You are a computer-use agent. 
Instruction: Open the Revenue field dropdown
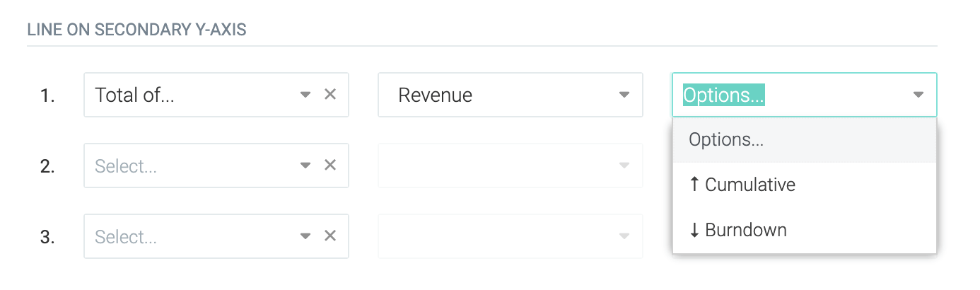[x=511, y=95]
